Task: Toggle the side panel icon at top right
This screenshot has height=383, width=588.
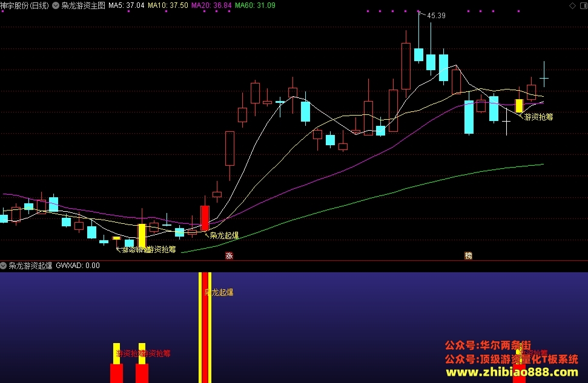Action: (x=584, y=5)
